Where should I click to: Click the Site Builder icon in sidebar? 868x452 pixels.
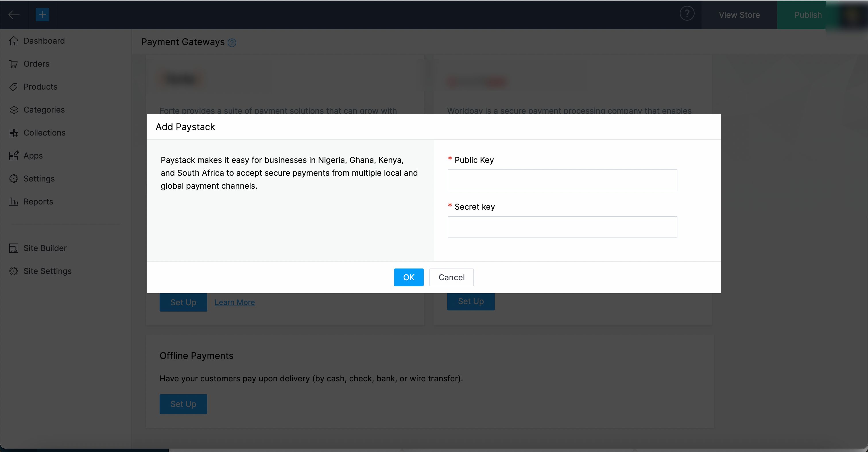pyautogui.click(x=14, y=248)
